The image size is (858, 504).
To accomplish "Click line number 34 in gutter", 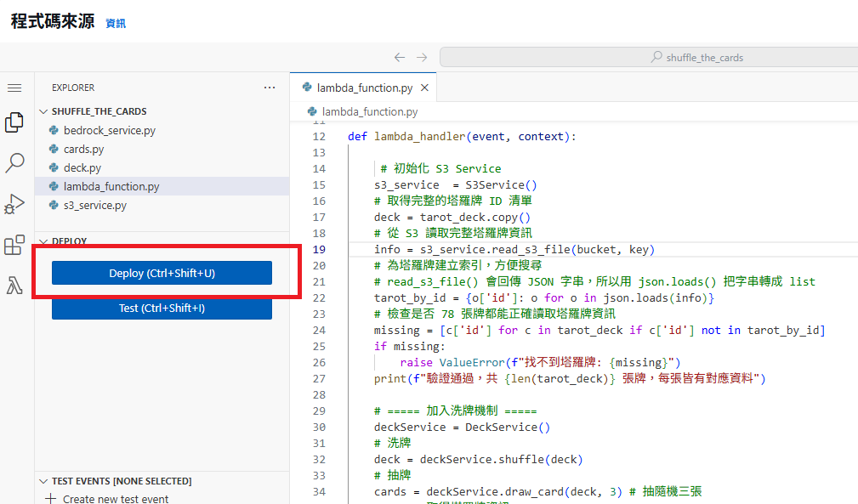I will (x=319, y=491).
